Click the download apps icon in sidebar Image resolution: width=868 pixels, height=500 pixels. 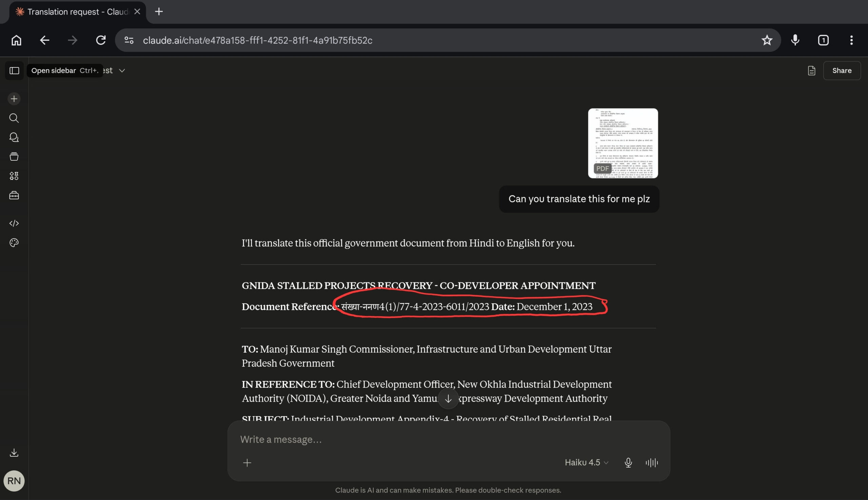(x=14, y=453)
